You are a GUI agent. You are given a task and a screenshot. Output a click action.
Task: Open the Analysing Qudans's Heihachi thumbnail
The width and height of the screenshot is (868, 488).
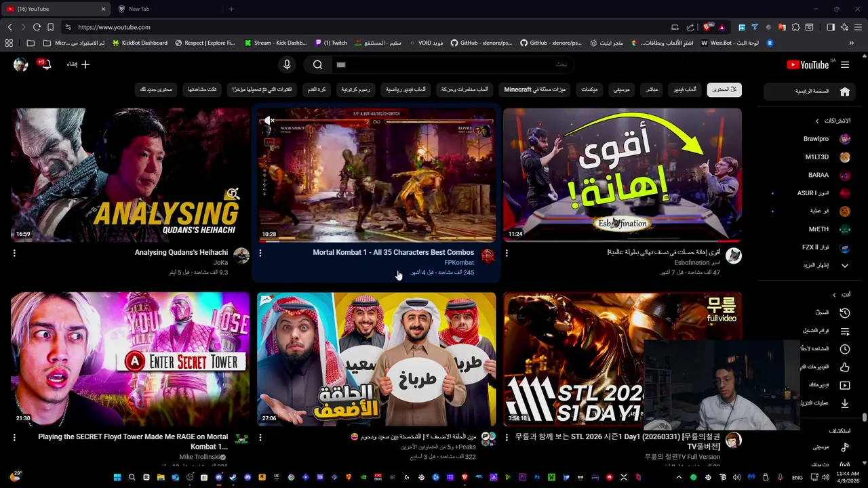click(130, 175)
